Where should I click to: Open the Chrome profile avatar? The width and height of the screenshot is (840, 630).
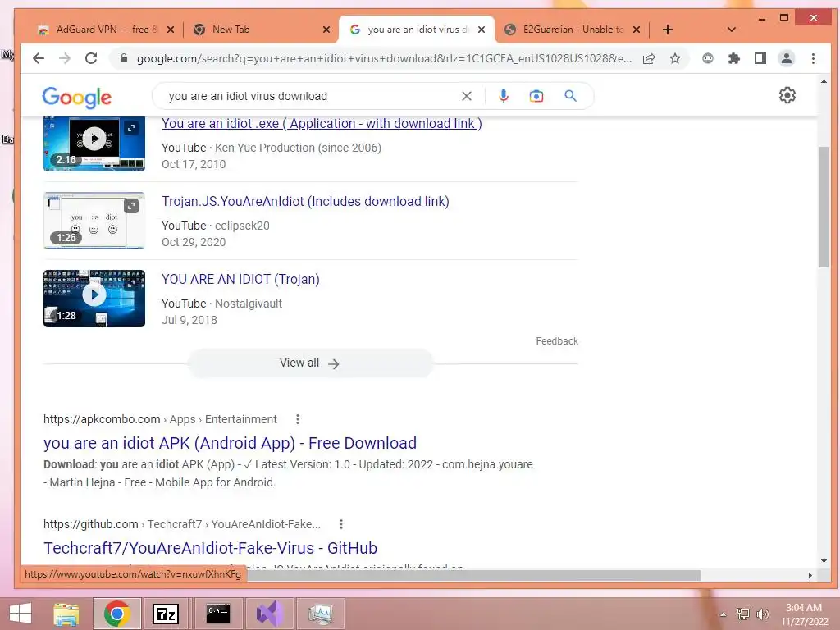pos(787,58)
